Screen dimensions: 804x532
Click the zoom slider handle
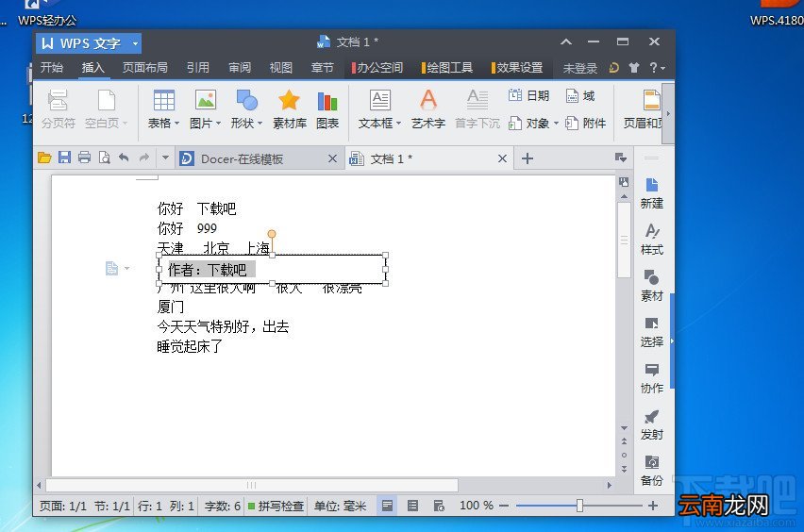579,506
